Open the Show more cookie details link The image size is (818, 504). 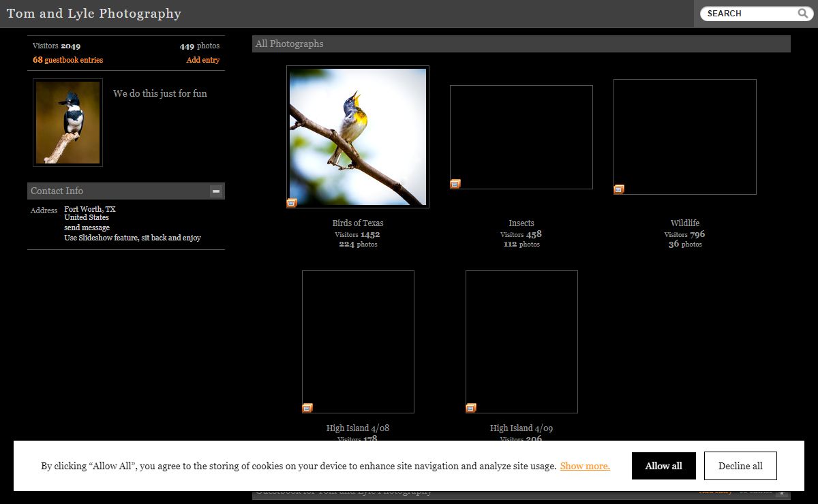(585, 466)
